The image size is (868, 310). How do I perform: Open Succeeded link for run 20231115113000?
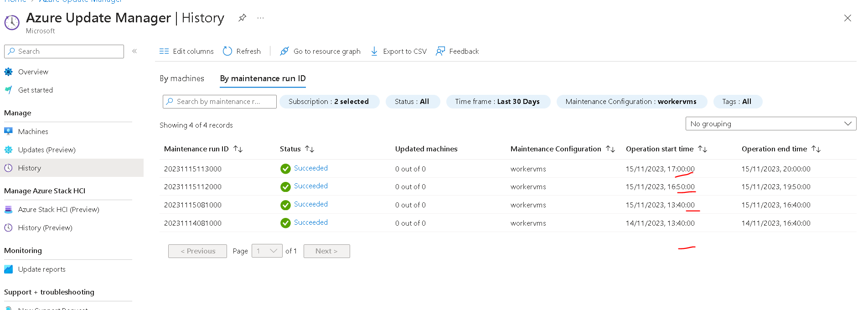click(311, 168)
